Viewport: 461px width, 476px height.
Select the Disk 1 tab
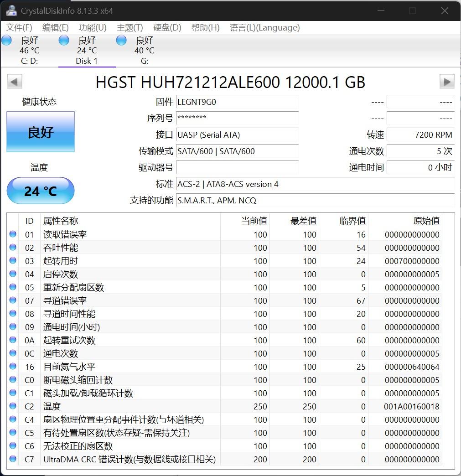(x=87, y=51)
